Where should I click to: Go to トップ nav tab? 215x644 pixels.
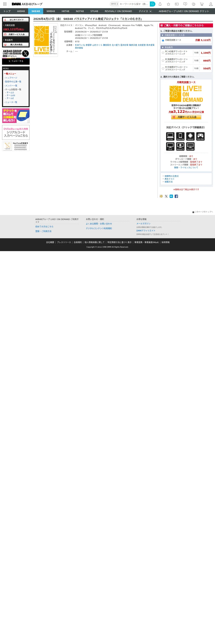click(x=7, y=11)
